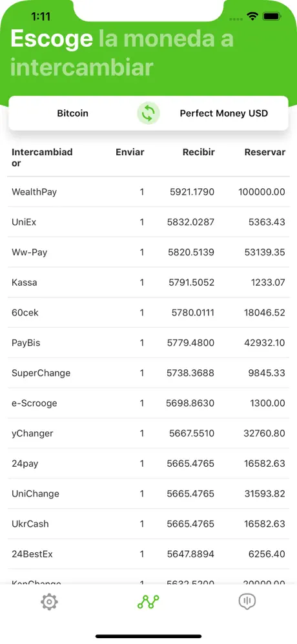This screenshot has height=644, width=297.
Task: Open the chat support bubble tab
Action: (x=247, y=602)
